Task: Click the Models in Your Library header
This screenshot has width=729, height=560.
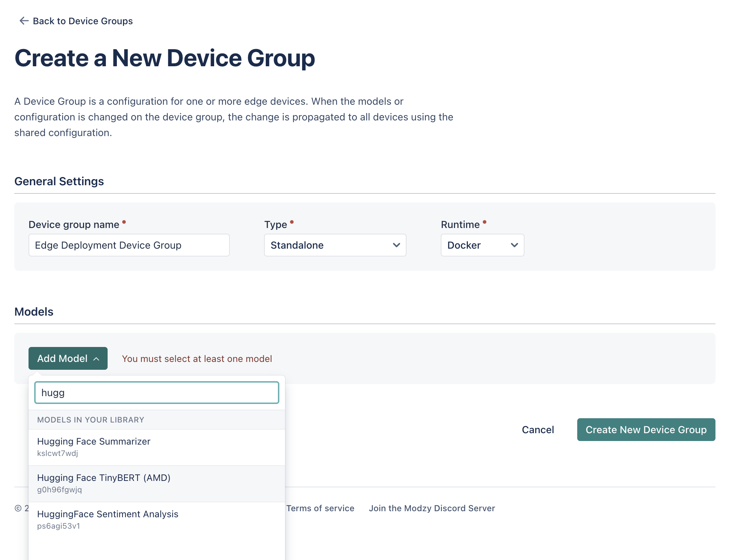Action: tap(91, 420)
